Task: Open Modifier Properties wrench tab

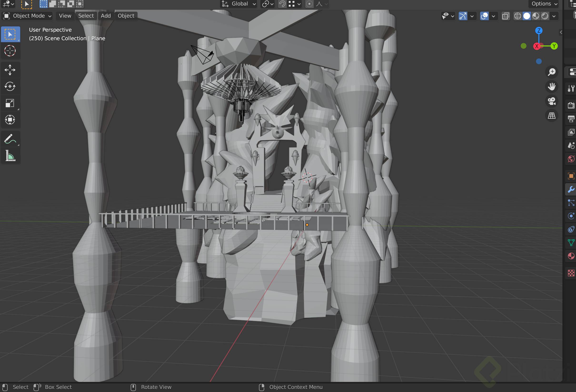Action: (x=571, y=189)
